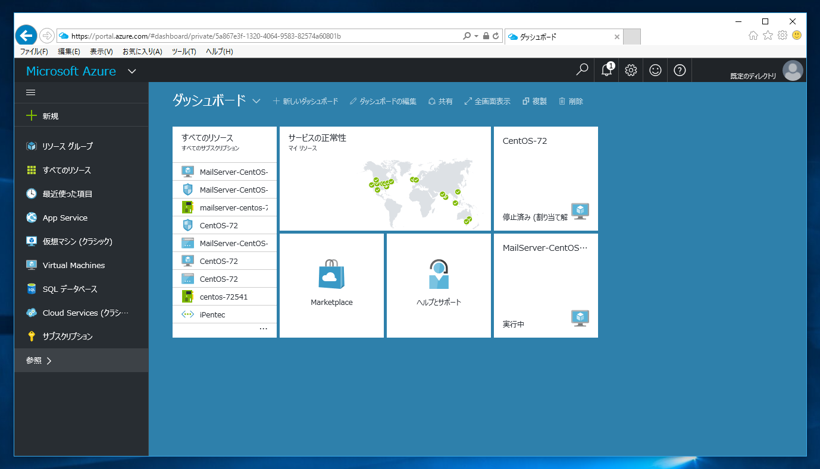820x469 pixels.
Task: Click 全画面表示 fullscreen button
Action: point(487,101)
